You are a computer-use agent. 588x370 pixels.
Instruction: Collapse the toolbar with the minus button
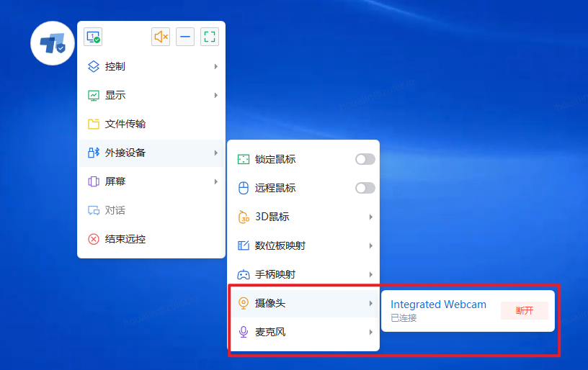pyautogui.click(x=185, y=37)
